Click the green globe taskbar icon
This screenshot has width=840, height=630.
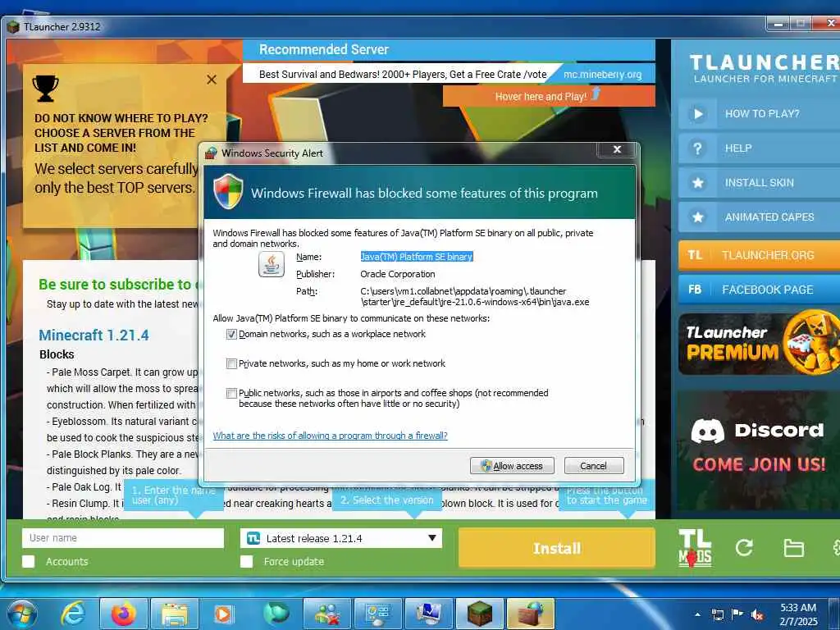[x=276, y=614]
